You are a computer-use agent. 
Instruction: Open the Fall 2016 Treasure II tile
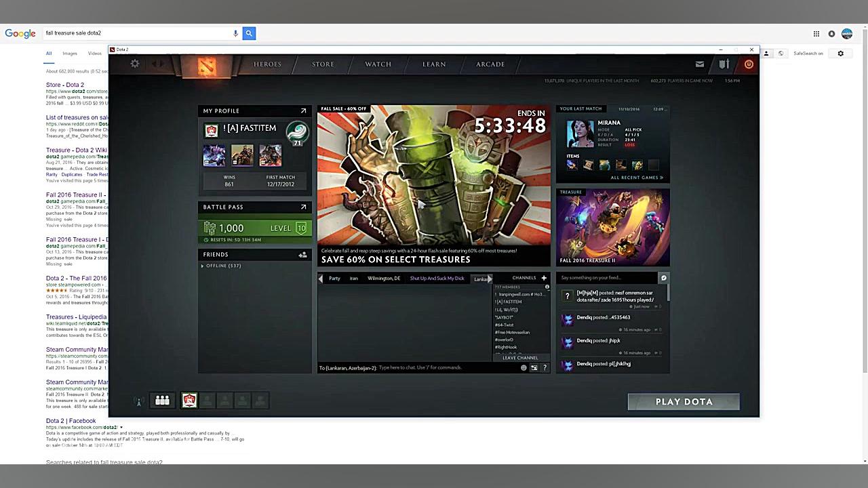[x=613, y=227]
